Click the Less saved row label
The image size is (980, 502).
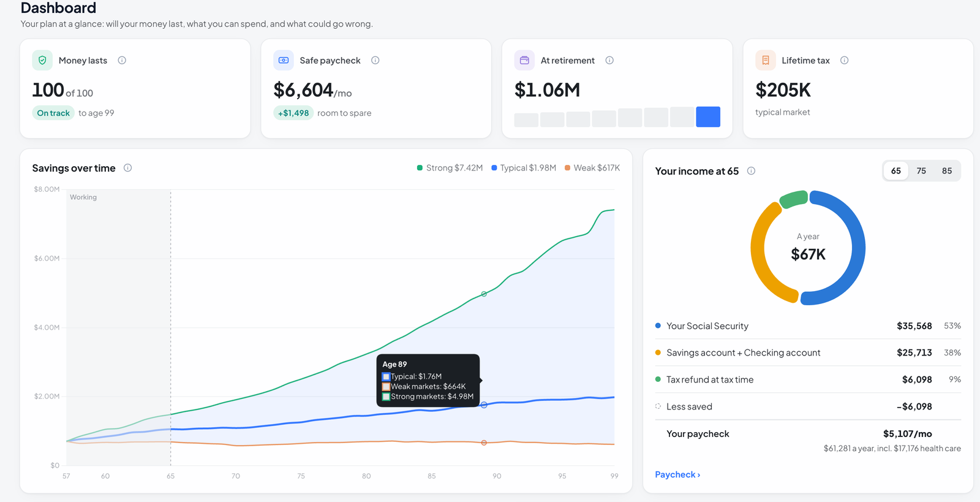(x=689, y=406)
